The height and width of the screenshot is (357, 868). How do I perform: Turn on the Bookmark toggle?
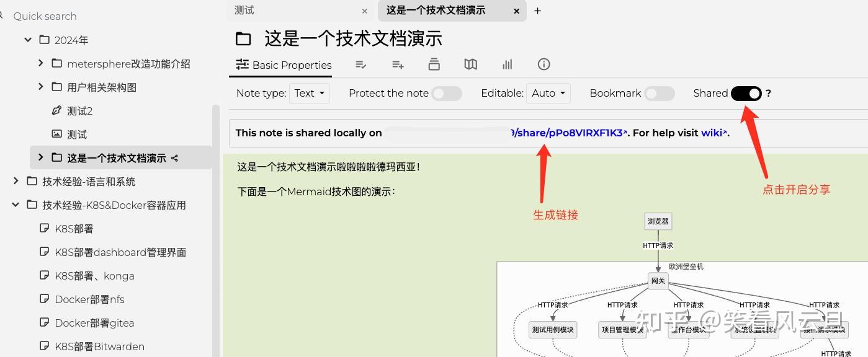point(660,93)
